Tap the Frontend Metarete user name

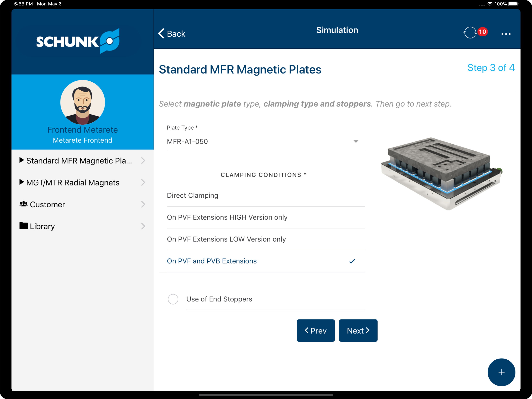pos(83,130)
